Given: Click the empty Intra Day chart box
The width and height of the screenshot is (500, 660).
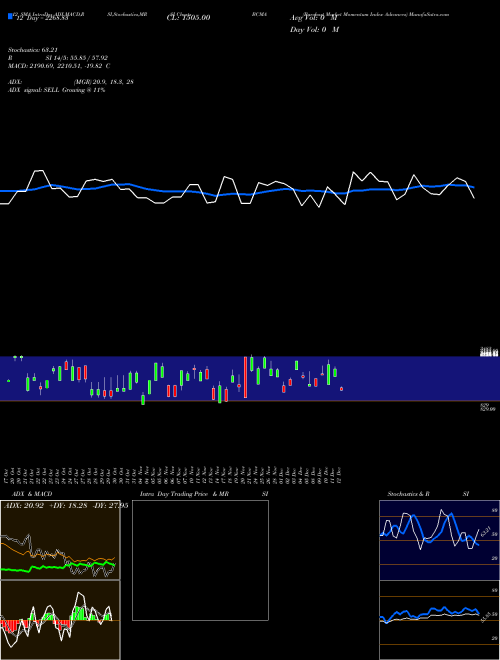Looking at the screenshot, I should 200,560.
